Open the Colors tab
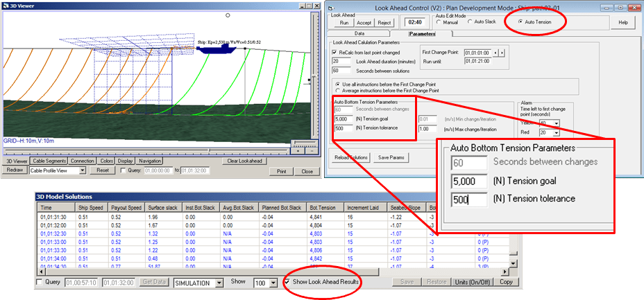Viewport: 644px width, 300px height. click(106, 161)
